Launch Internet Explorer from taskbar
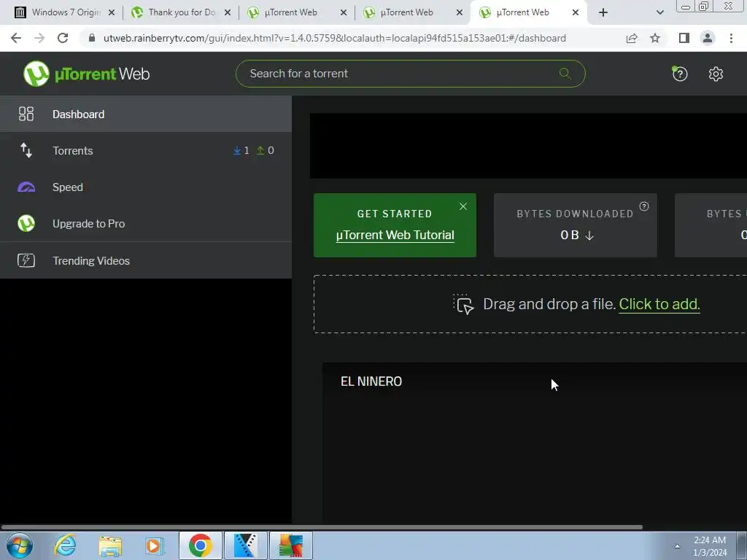This screenshot has width=747, height=560. (x=65, y=545)
